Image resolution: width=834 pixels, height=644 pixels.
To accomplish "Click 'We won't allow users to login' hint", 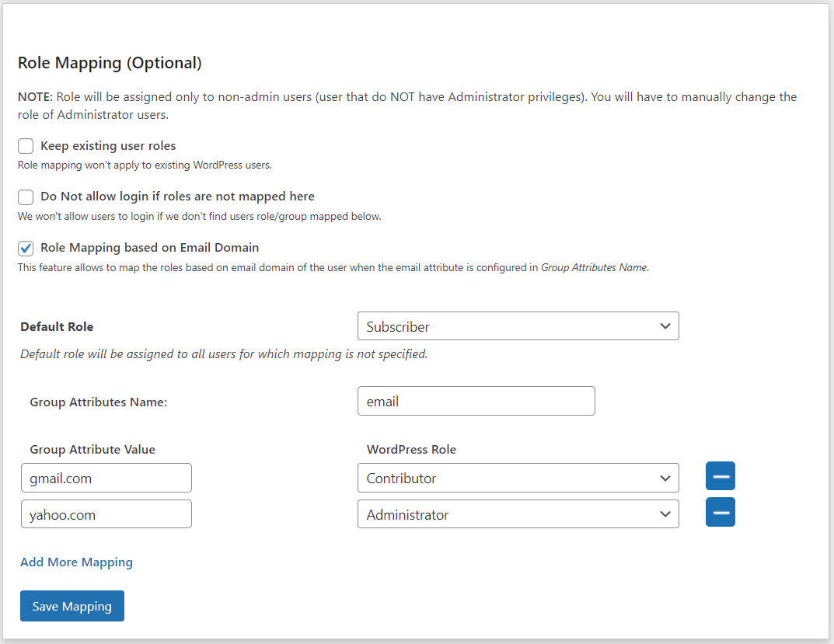I will point(200,217).
